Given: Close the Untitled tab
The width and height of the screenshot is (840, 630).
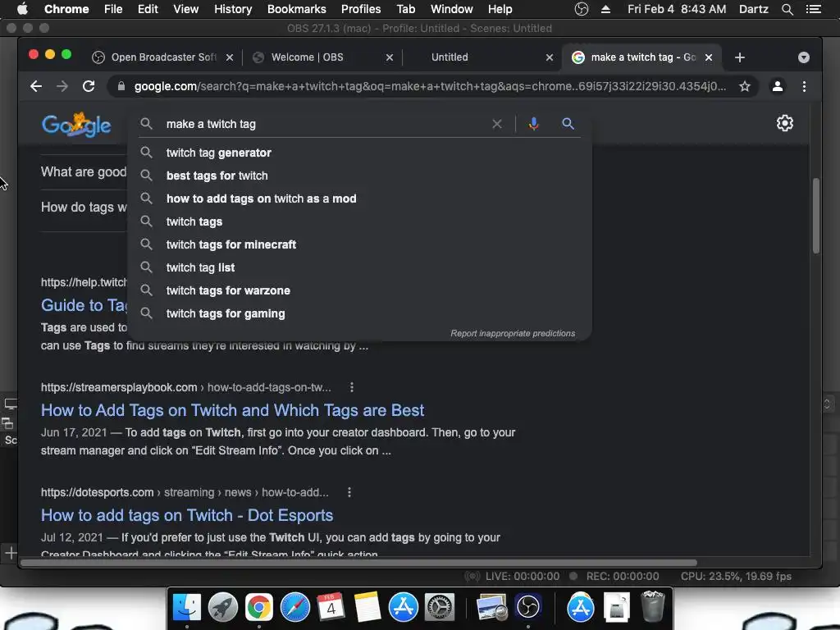Looking at the screenshot, I should [x=549, y=57].
